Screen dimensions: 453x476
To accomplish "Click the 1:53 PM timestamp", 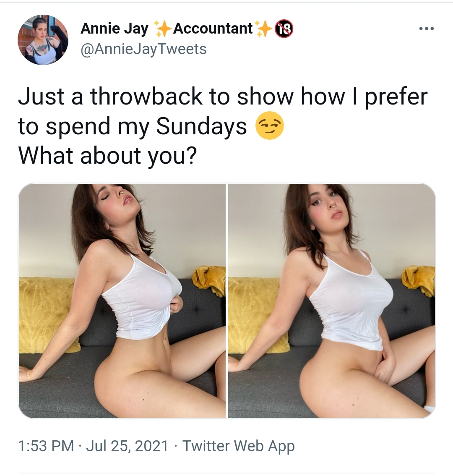I will [x=46, y=446].
